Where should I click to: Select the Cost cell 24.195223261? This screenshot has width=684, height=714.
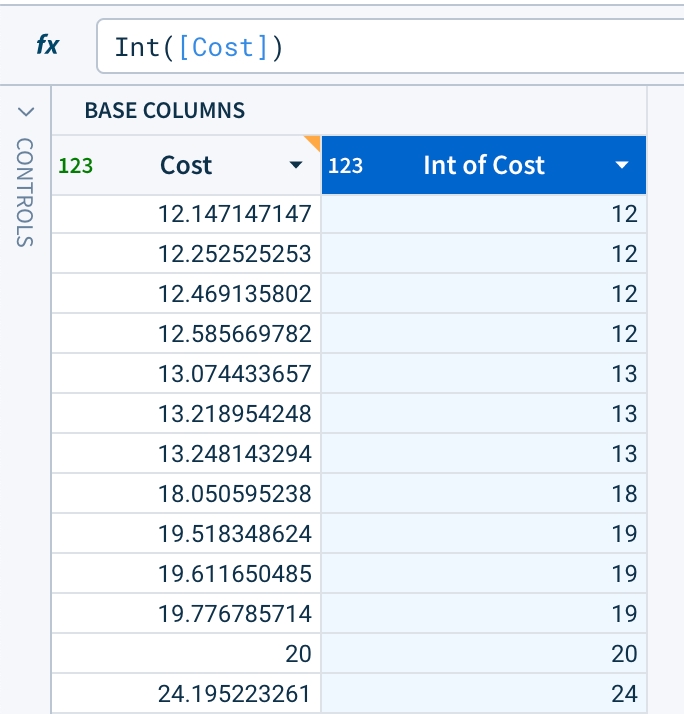point(235,694)
